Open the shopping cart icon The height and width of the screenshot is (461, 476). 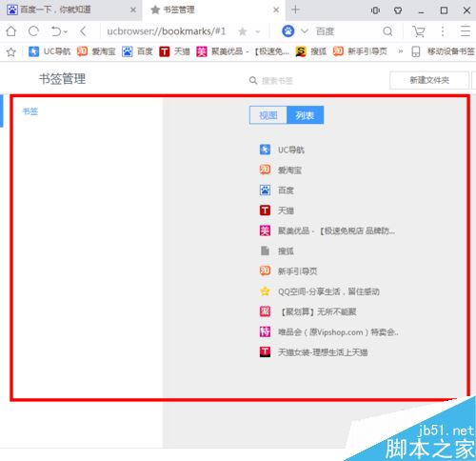click(x=418, y=31)
